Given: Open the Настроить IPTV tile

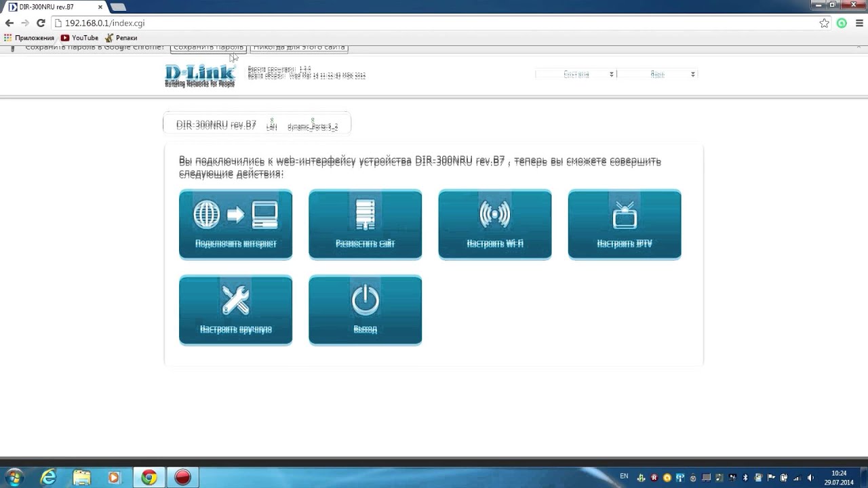Looking at the screenshot, I should click(624, 224).
